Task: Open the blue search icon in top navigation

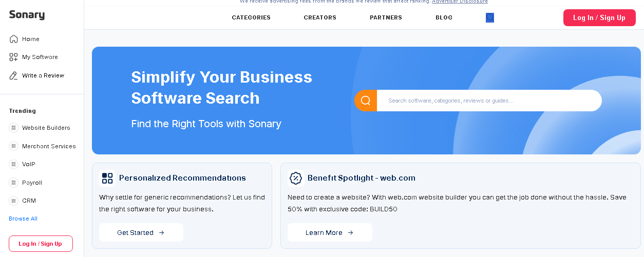Action: (490, 17)
